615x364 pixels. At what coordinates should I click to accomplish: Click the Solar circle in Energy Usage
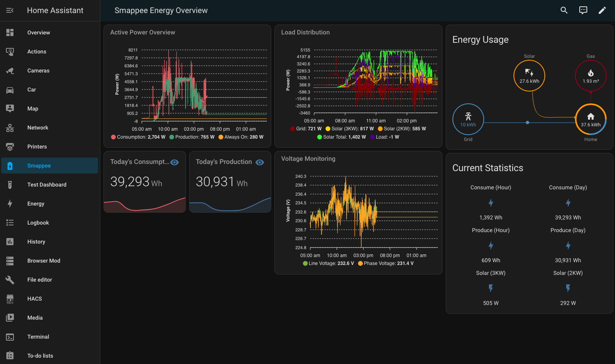click(529, 76)
